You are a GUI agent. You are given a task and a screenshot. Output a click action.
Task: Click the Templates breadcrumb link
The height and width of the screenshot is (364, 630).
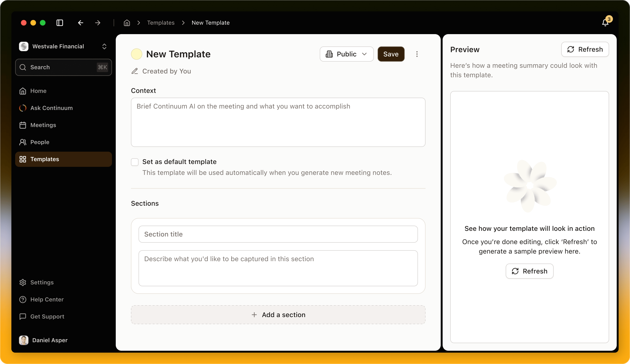coord(161,23)
